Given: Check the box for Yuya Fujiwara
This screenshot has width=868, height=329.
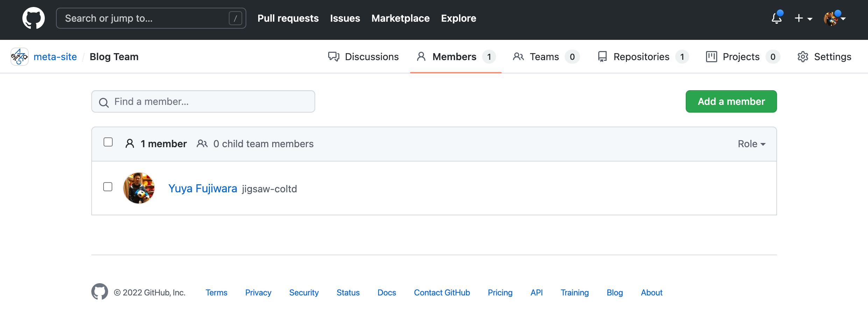Looking at the screenshot, I should (108, 187).
